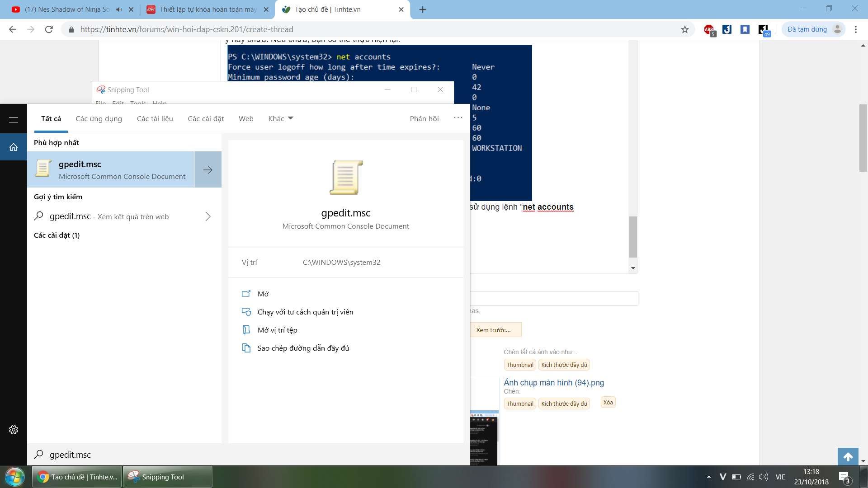Click Mở vị trí tệp action
This screenshot has width=868, height=488.
(x=269, y=330)
